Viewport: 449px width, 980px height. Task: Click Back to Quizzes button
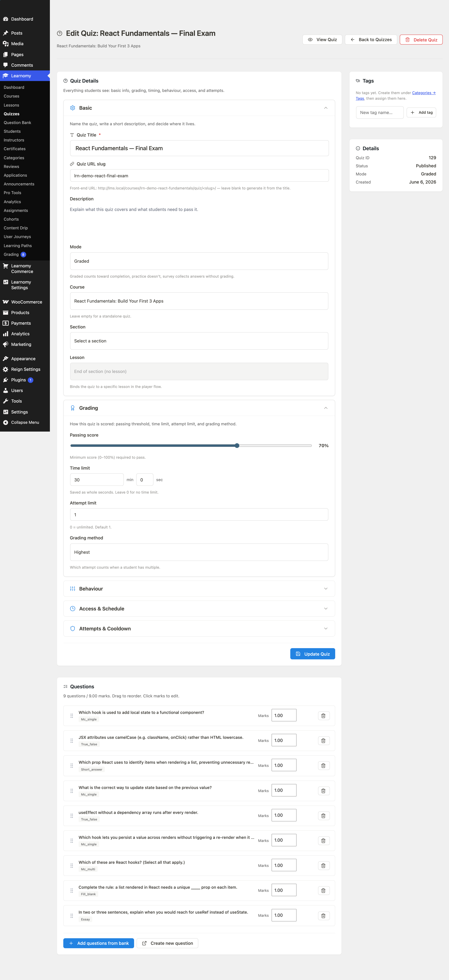[371, 40]
